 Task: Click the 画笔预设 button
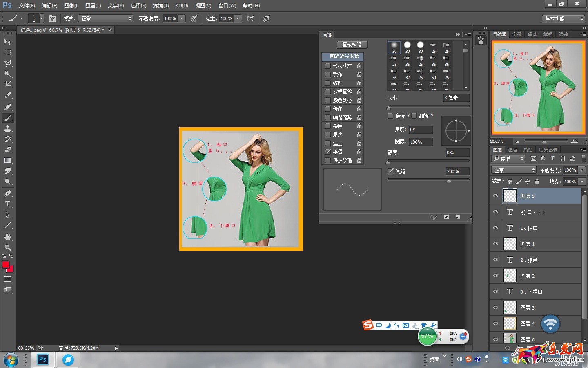point(352,45)
